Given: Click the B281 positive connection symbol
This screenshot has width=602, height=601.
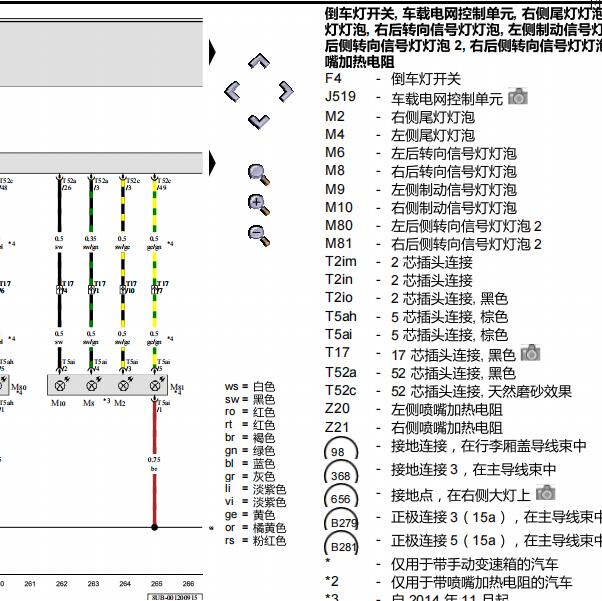Looking at the screenshot, I should pos(341,543).
